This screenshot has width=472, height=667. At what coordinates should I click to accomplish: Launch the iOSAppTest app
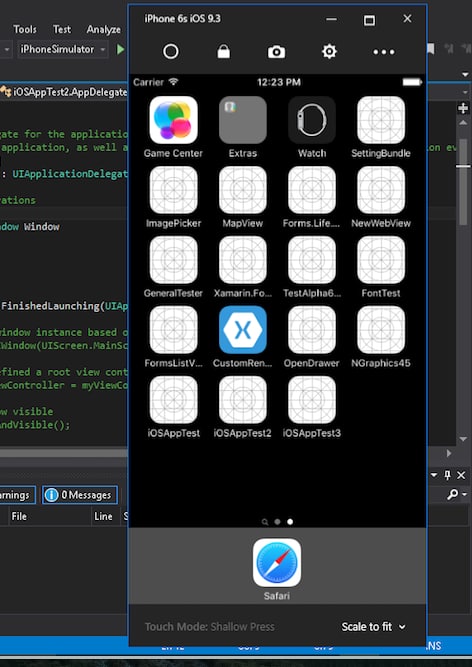click(173, 400)
